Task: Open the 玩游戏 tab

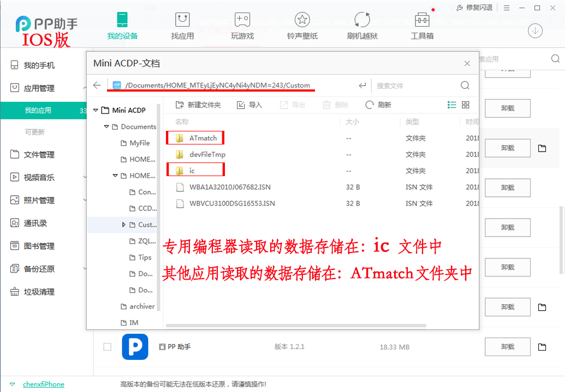Action: [x=242, y=26]
